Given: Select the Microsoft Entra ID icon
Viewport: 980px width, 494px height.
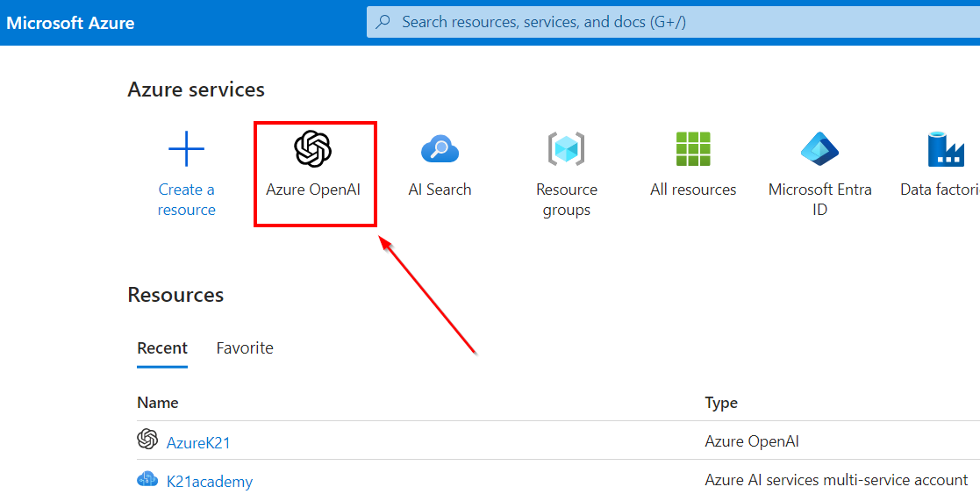Looking at the screenshot, I should pyautogui.click(x=819, y=150).
